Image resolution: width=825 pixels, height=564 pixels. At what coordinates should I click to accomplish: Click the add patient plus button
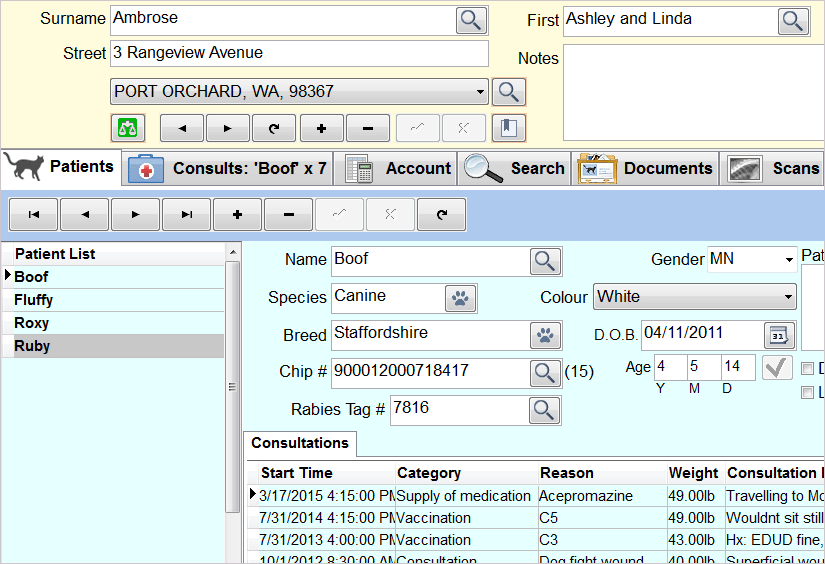pyautogui.click(x=238, y=214)
